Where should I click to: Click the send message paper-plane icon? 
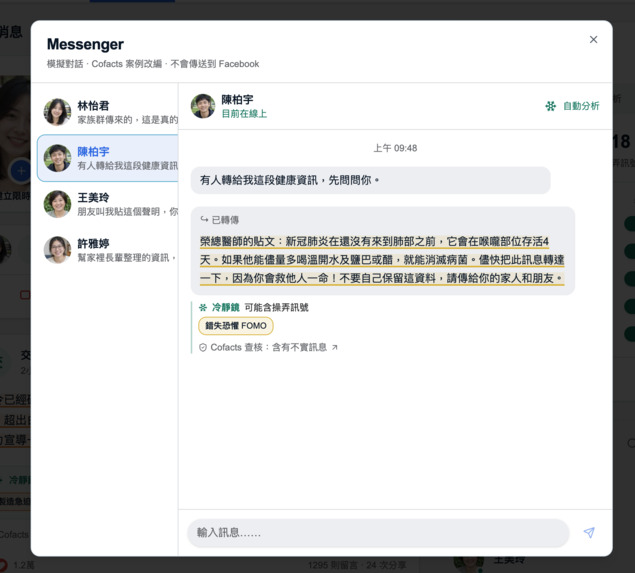click(589, 533)
